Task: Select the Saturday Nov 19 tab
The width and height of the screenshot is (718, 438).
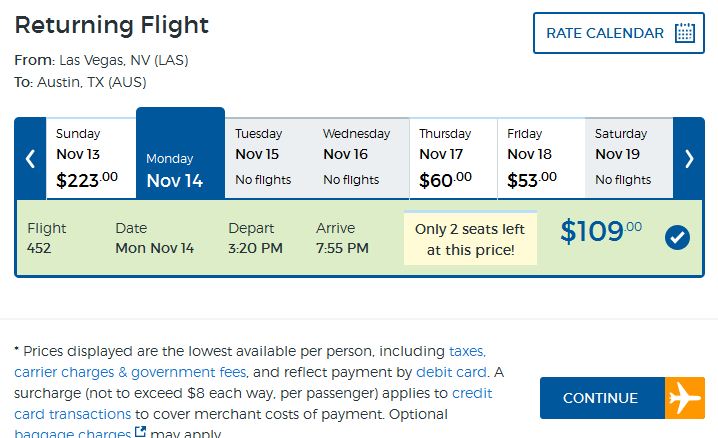Action: 629,158
